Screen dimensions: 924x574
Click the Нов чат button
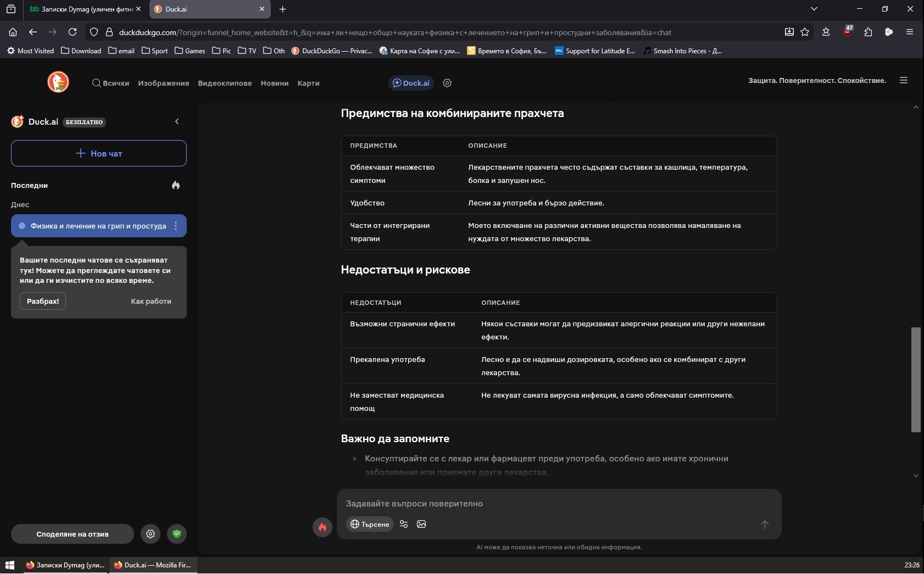point(99,153)
